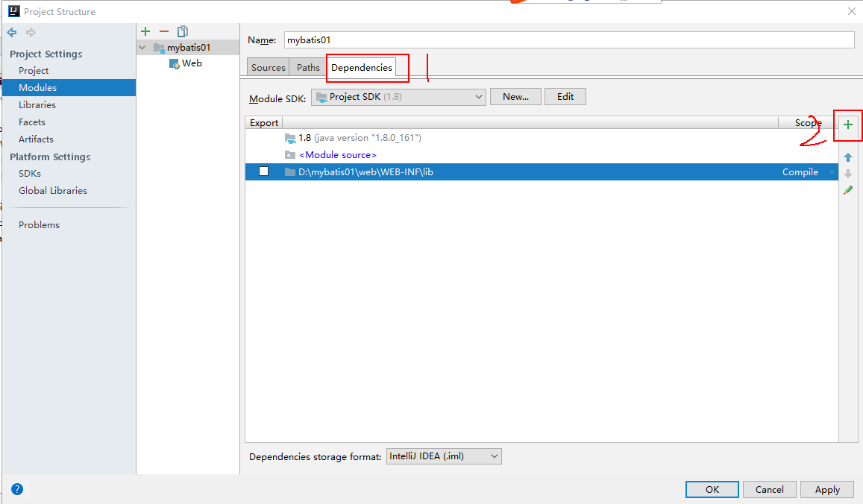This screenshot has width=863, height=504.
Task: Open the Problems page
Action: point(39,224)
